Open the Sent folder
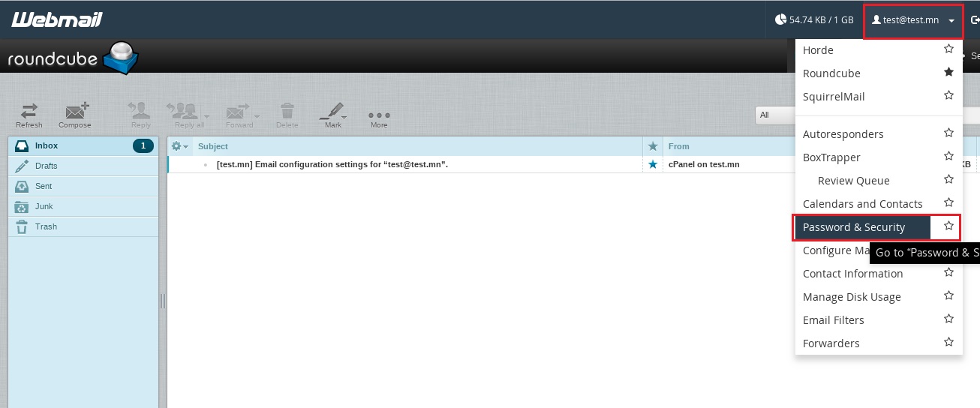Viewport: 980px width, 408px height. pyautogui.click(x=83, y=187)
